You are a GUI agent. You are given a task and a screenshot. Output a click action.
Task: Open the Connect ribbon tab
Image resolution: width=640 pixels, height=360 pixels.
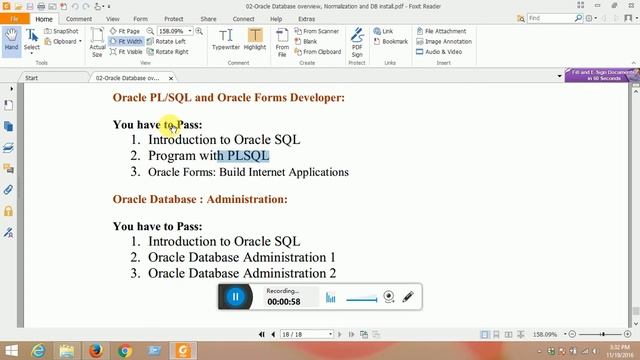243,19
